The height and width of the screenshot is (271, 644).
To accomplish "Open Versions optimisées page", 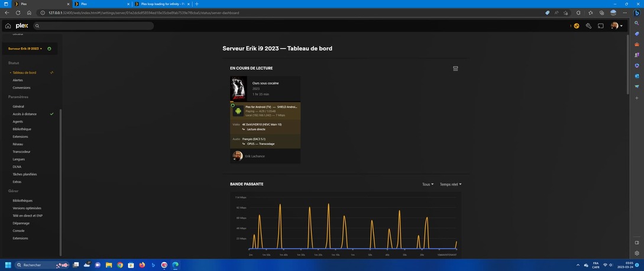I will click(27, 208).
